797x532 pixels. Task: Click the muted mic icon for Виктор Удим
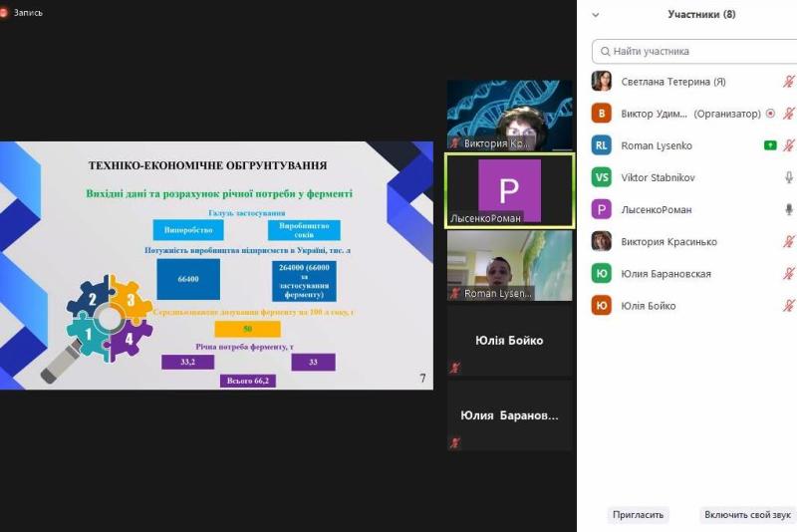tap(788, 114)
